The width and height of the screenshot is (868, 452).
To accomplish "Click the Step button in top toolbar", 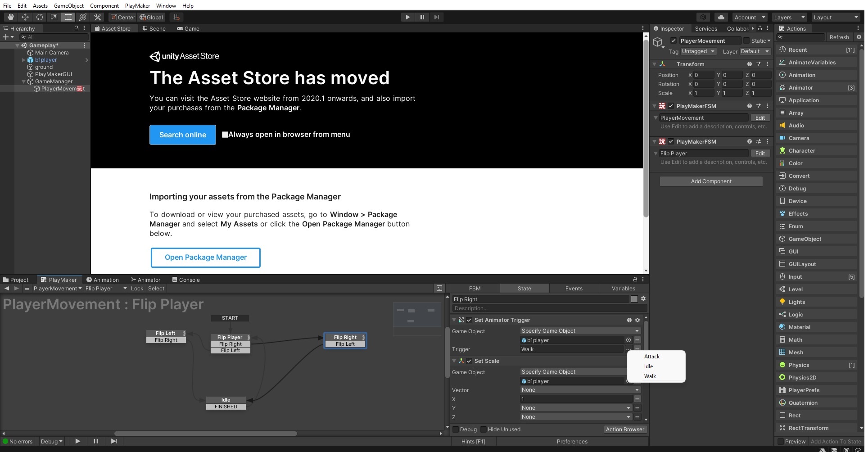I will point(437,17).
